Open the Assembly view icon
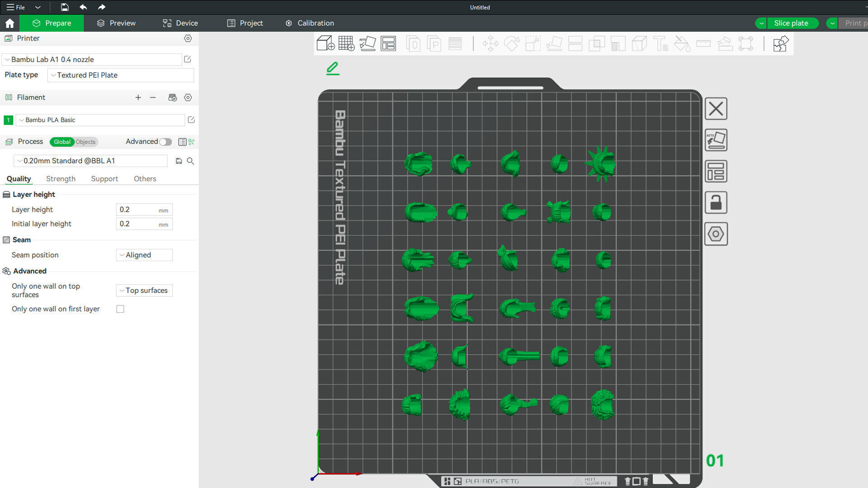This screenshot has width=868, height=488. 781,44
